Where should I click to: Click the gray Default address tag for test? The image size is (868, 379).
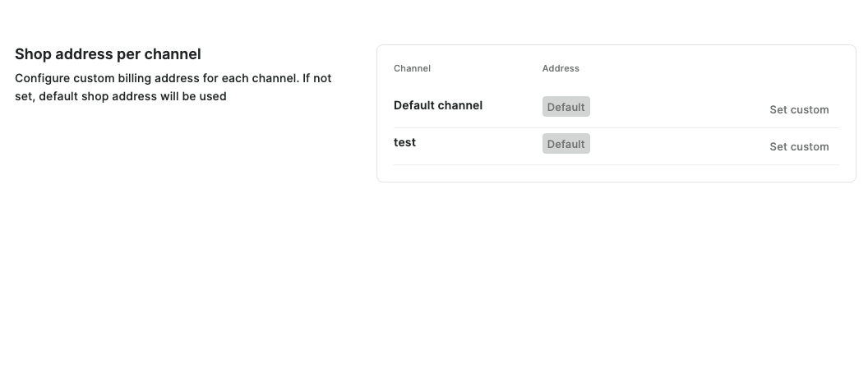(566, 144)
